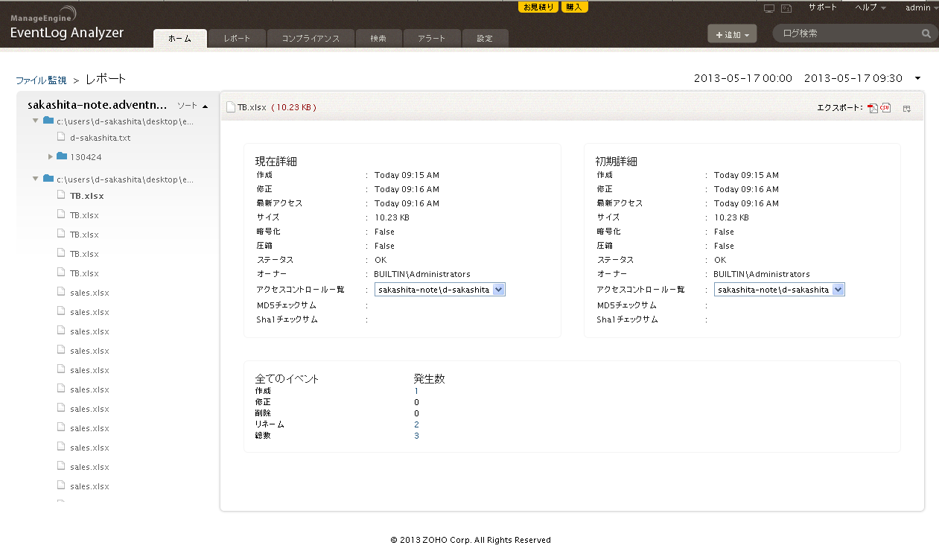Click the d-sakashita.txt file icon

pyautogui.click(x=62, y=137)
